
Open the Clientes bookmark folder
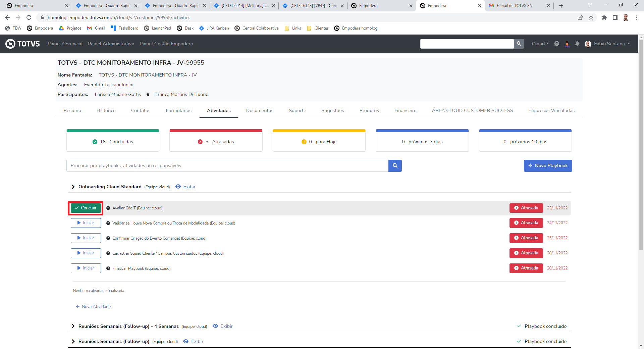318,28
